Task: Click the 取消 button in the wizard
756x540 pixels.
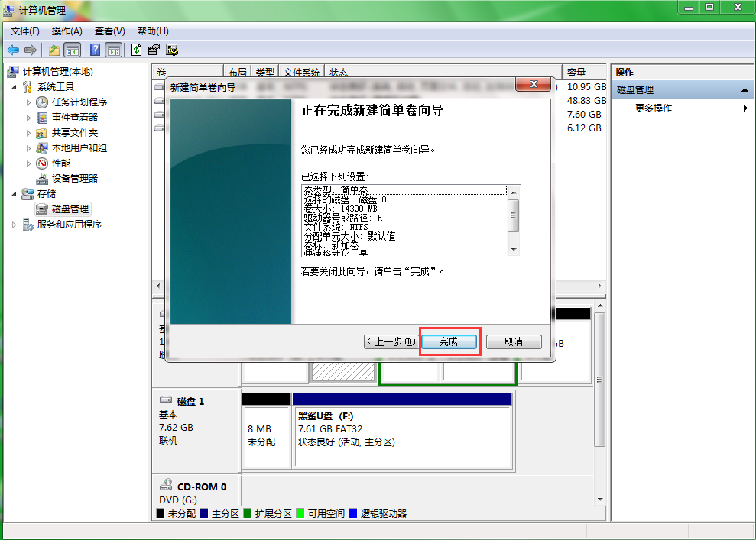Action: (514, 341)
